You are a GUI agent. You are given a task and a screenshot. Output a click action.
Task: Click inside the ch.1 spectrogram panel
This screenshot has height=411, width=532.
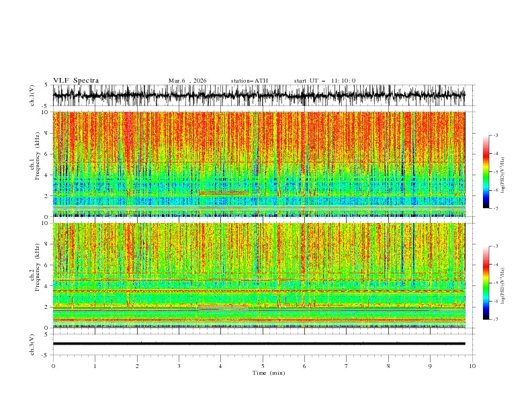tap(259, 164)
